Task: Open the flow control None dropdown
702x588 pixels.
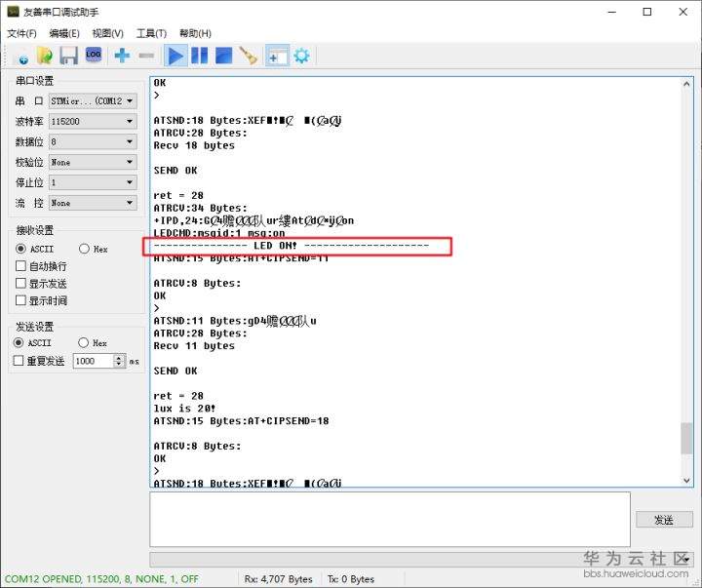Action: click(x=93, y=203)
